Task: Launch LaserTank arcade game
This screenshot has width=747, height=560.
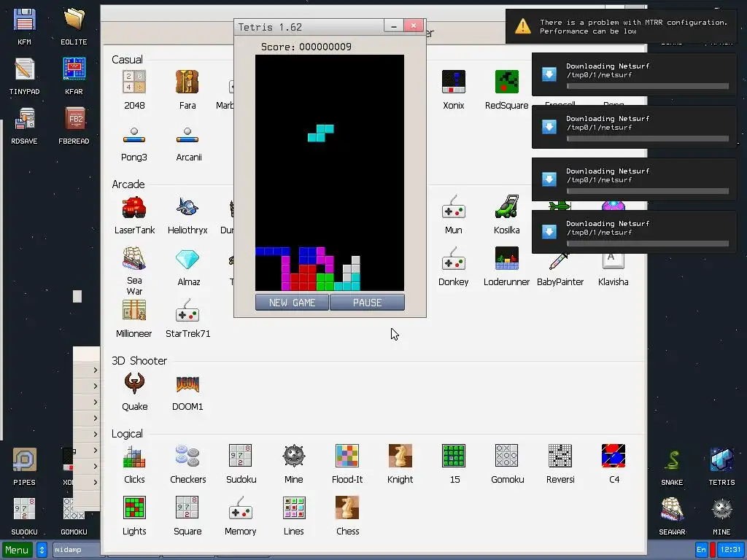Action: [x=134, y=208]
